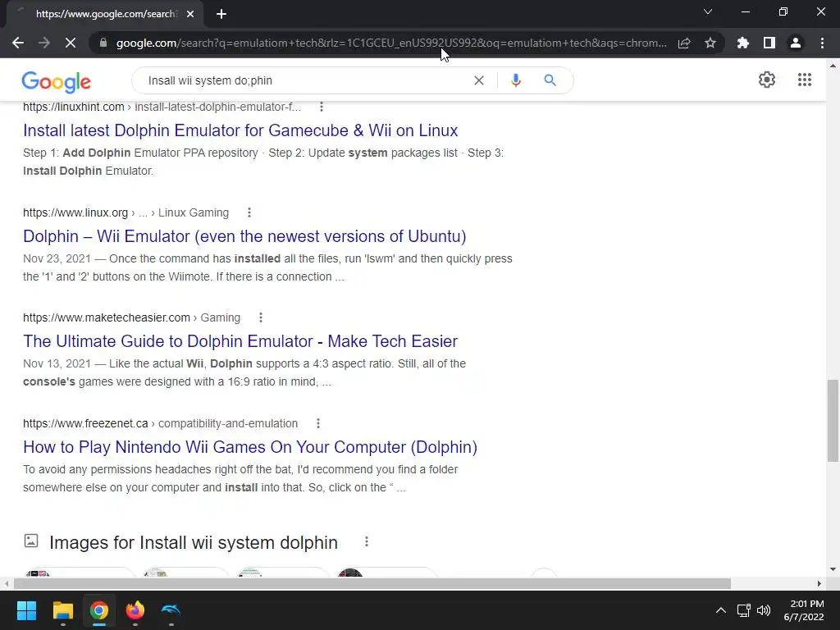
Task: Click the www.linux.org URL breadcrumb
Action: point(126,212)
